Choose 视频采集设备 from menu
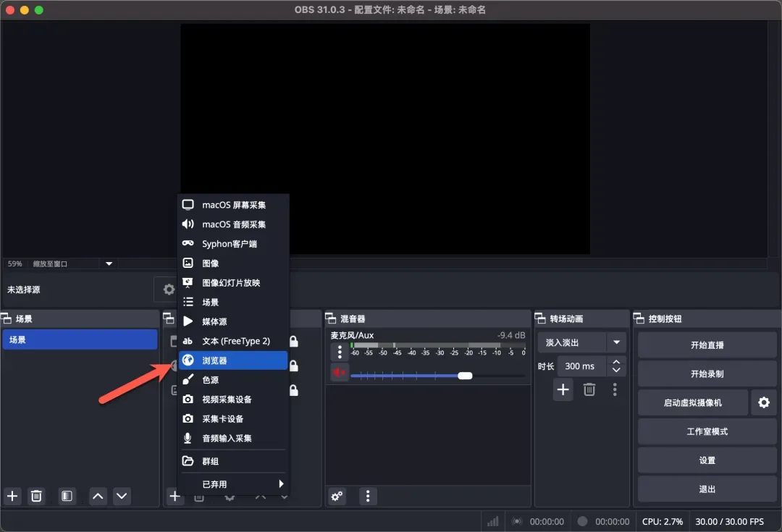The height and width of the screenshot is (532, 782). (x=233, y=400)
